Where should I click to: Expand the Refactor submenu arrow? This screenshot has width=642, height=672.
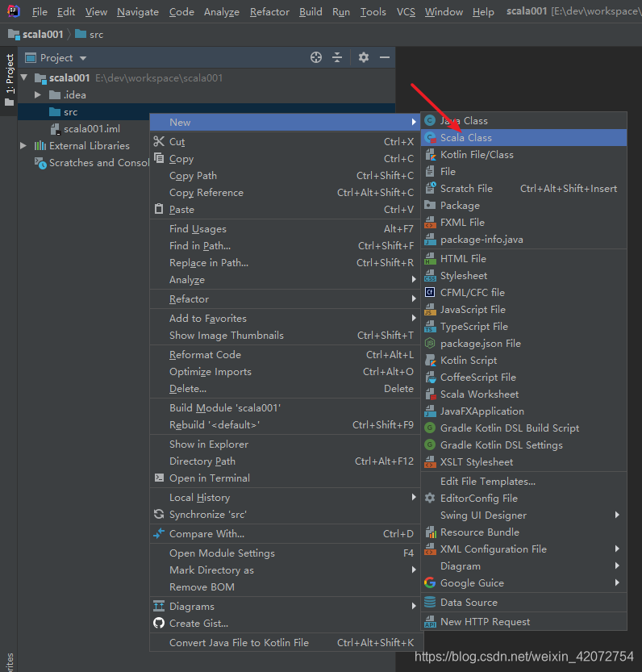click(414, 298)
